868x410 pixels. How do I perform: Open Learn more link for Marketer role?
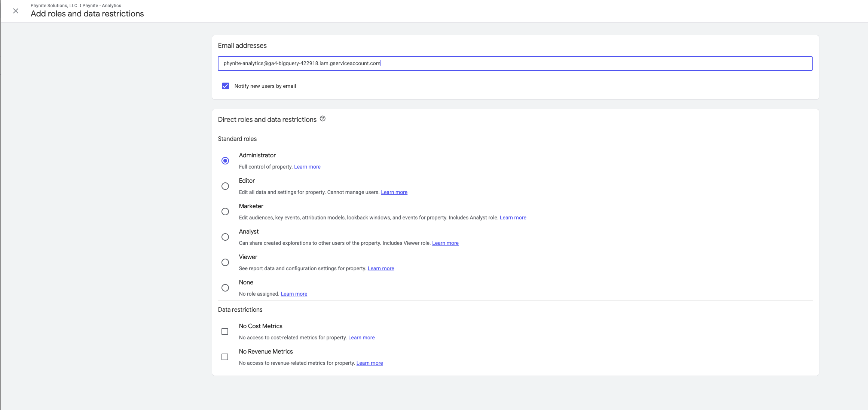coord(513,218)
